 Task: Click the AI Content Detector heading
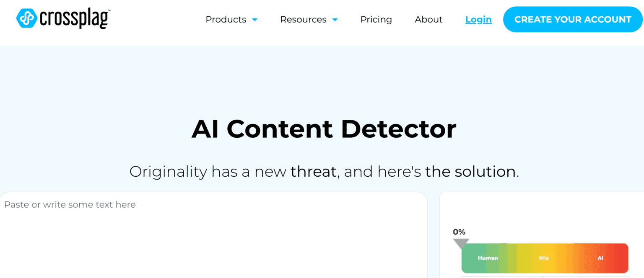click(324, 129)
